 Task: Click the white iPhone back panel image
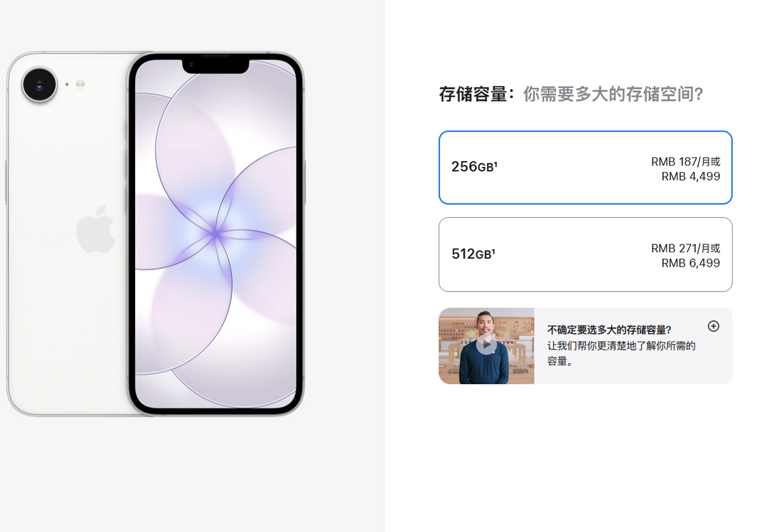tap(67, 234)
